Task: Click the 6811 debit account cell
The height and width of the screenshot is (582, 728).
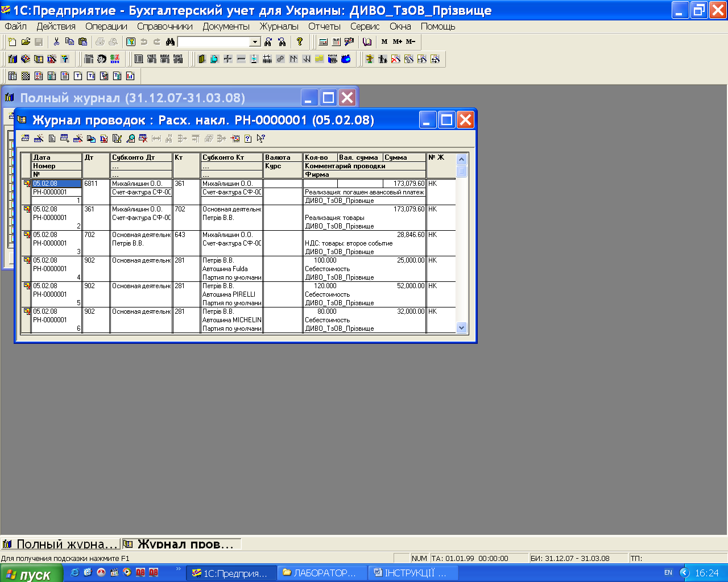Action: (96, 184)
